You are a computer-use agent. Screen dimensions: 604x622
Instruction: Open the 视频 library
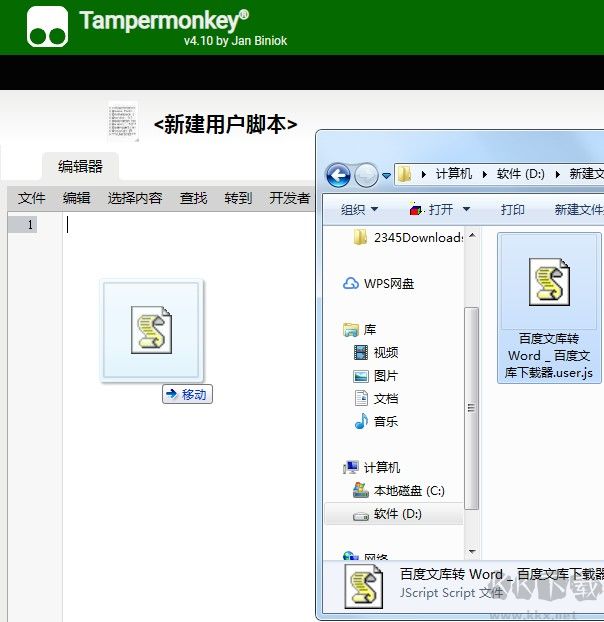pos(376,352)
